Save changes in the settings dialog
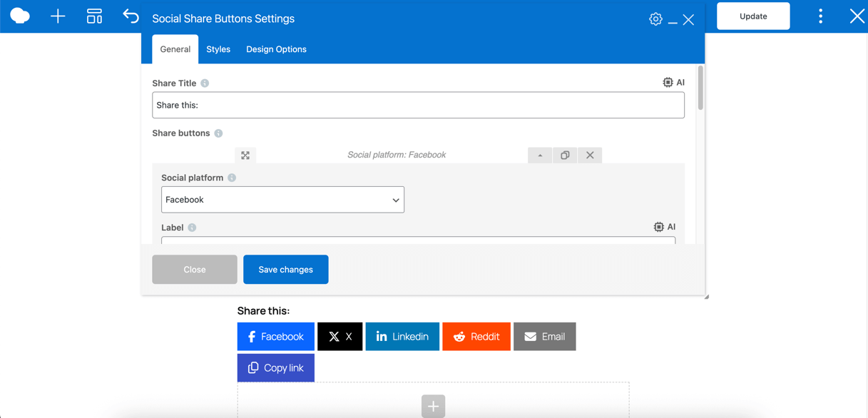This screenshot has width=868, height=418. 285,269
